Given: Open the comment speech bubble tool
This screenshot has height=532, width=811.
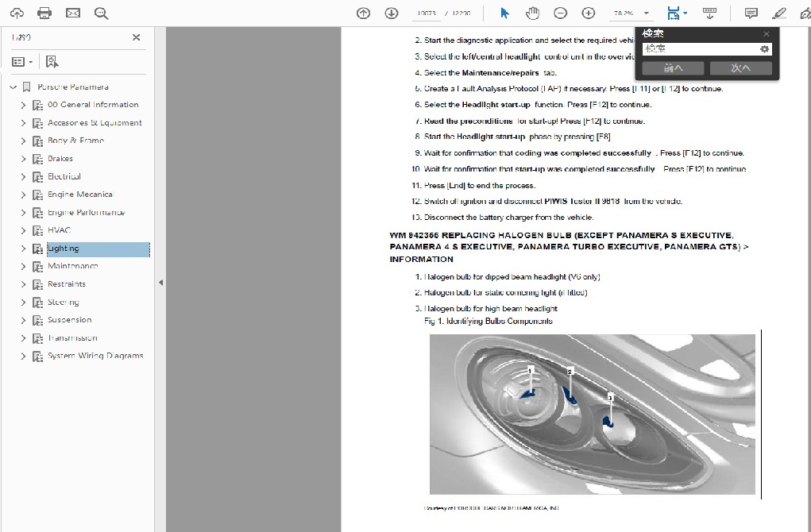Looking at the screenshot, I should [751, 13].
